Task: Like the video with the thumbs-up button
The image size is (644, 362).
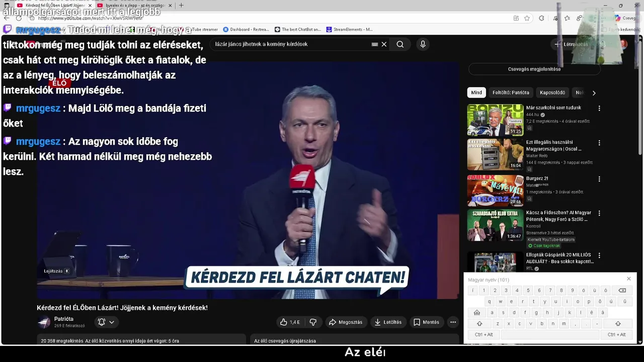Action: tap(290, 322)
